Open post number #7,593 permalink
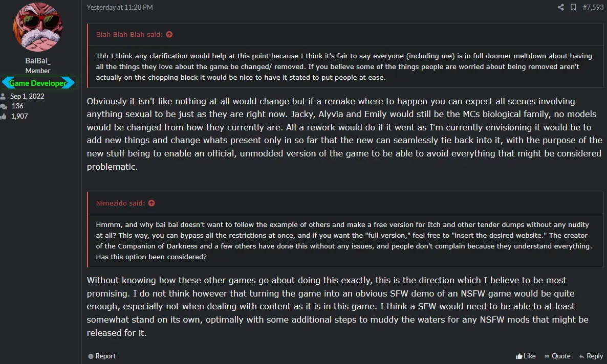Image resolution: width=607 pixels, height=364 pixels. tap(593, 7)
